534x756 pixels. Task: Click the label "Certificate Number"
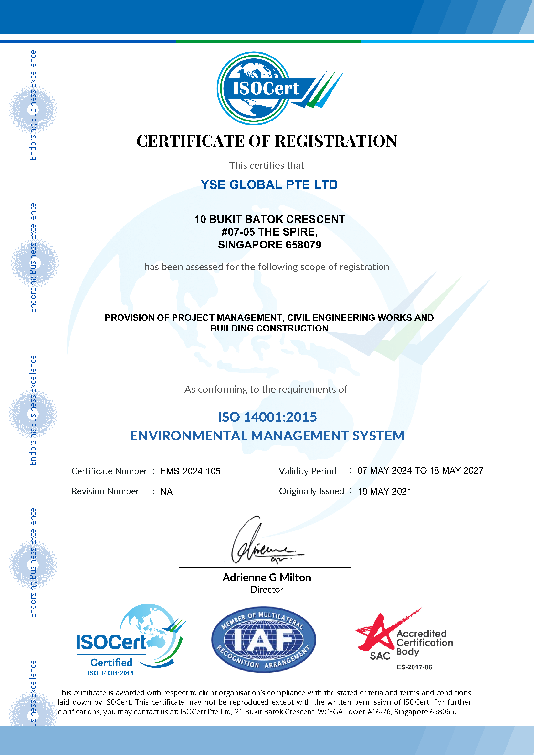click(x=109, y=471)
